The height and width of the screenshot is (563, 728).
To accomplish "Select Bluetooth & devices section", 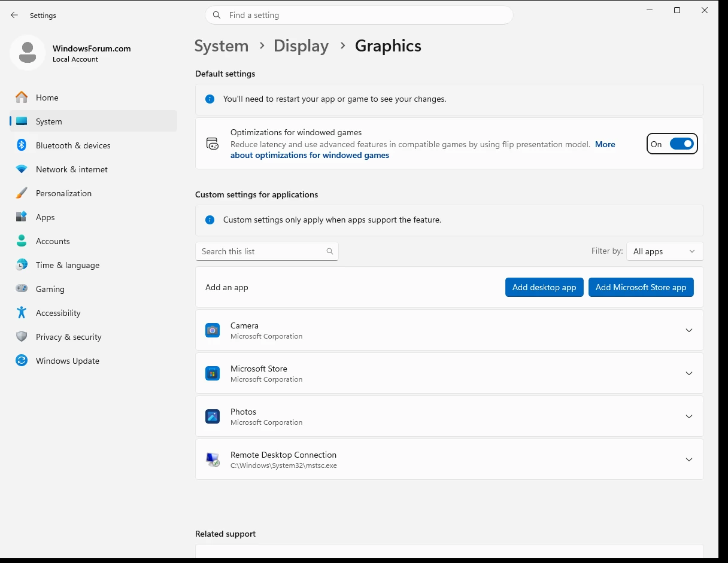I will point(93,145).
